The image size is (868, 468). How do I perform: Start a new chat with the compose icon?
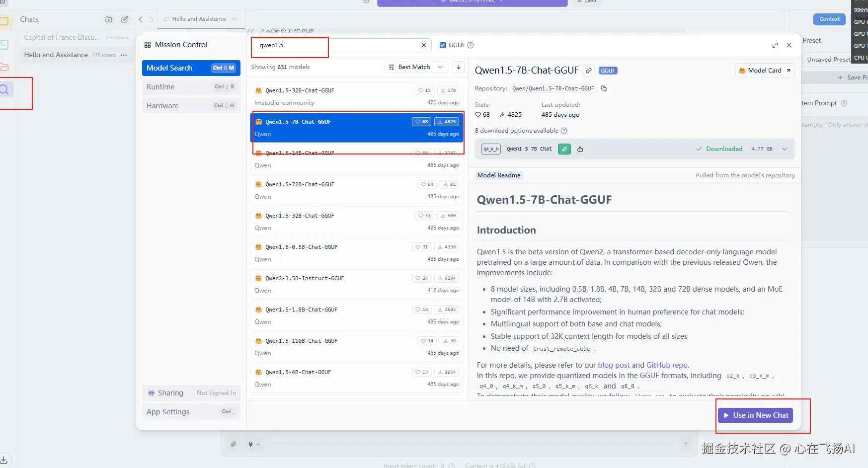(125, 19)
